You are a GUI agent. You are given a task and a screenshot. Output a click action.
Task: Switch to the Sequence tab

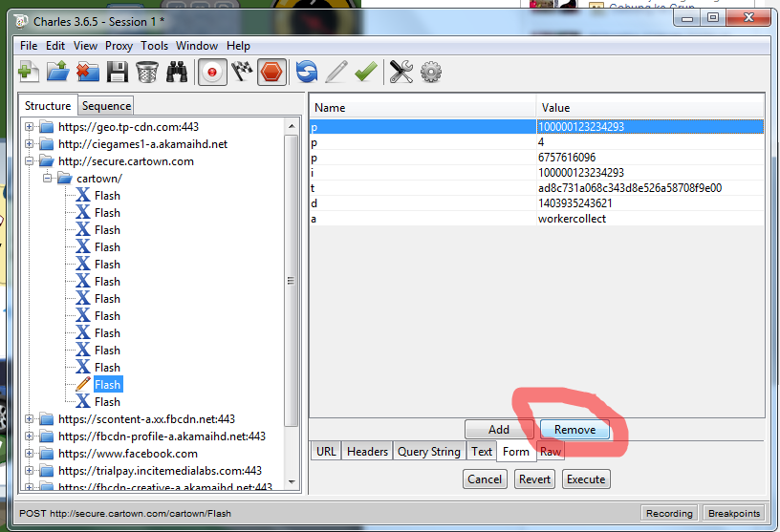106,106
